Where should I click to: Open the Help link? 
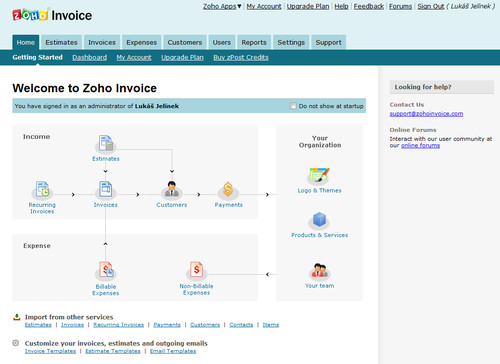coord(341,6)
